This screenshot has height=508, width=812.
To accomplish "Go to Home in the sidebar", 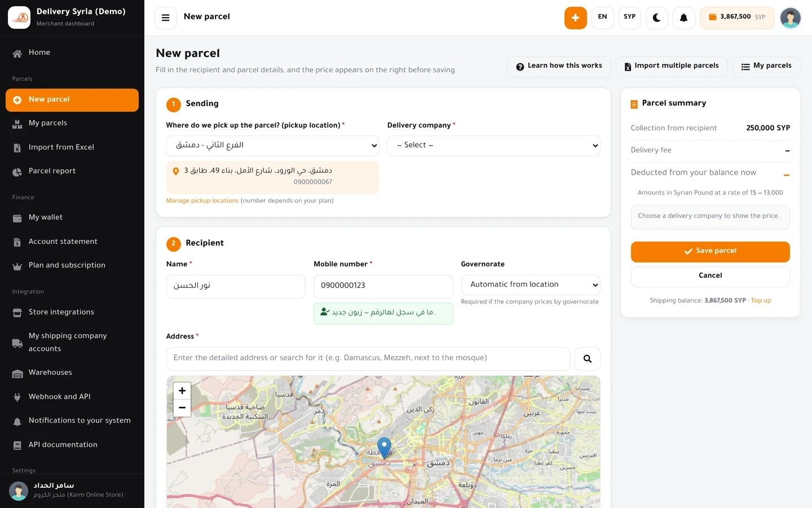I will (x=72, y=52).
